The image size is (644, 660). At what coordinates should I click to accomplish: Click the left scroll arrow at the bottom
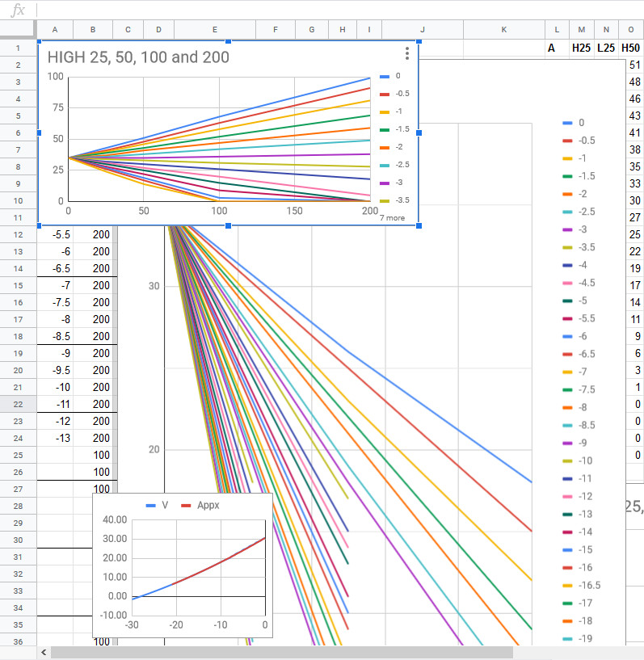tap(43, 652)
